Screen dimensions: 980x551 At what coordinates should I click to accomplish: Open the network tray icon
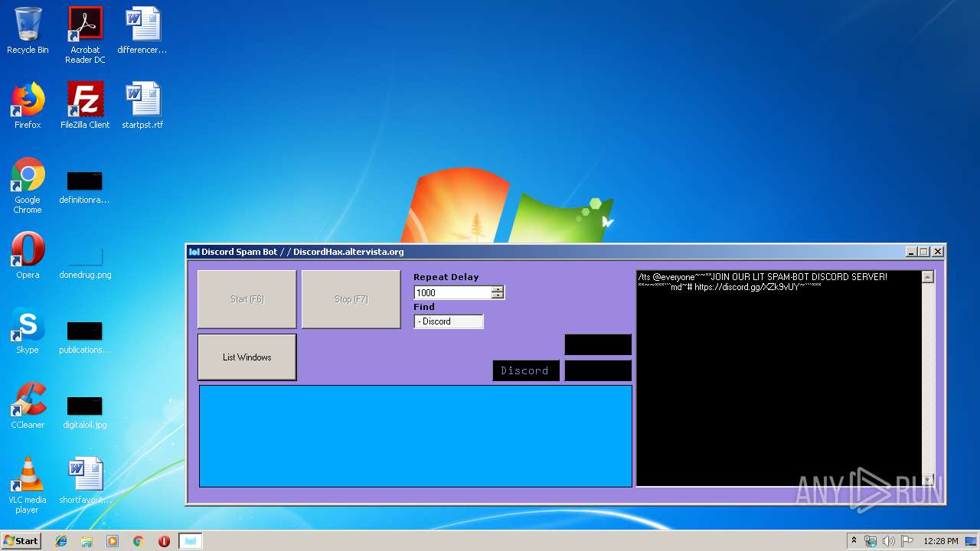tap(871, 541)
